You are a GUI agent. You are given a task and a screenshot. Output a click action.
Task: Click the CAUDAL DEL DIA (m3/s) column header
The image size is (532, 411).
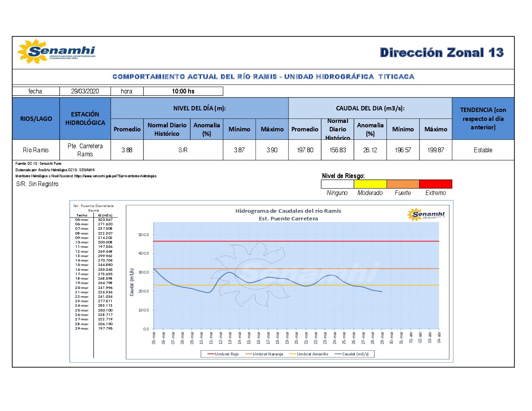pos(370,108)
